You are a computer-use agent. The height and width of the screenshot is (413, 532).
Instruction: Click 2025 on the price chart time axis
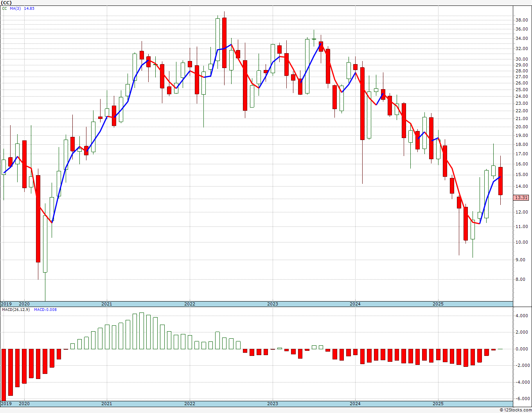[x=438, y=304]
